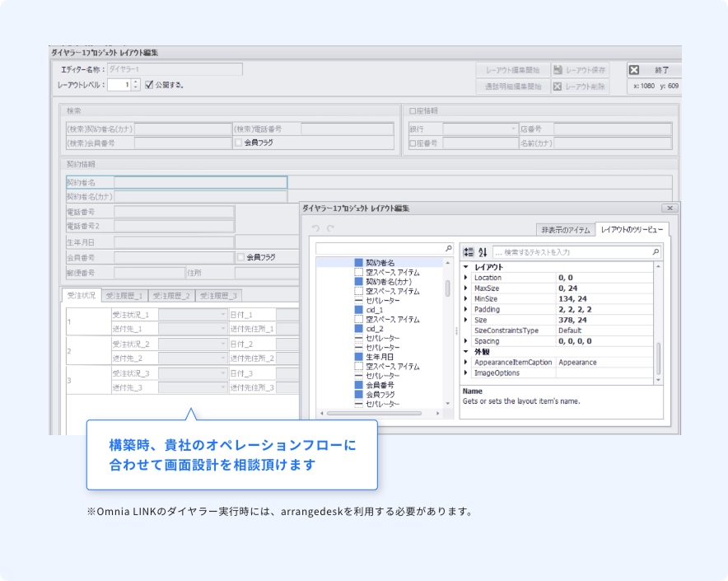Click the レイアウト保存 save icon button
The image size is (728, 581).
point(581,70)
